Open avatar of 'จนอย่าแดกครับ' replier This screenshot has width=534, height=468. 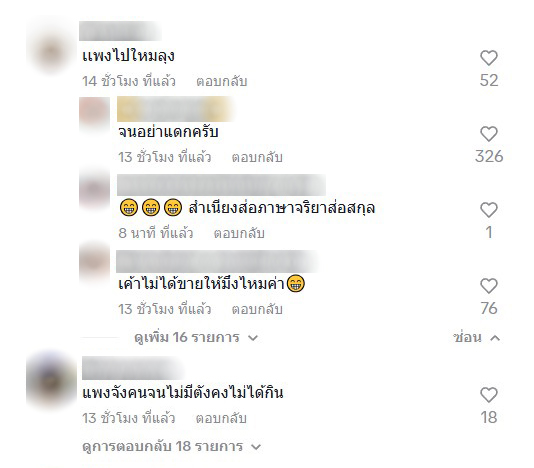[94, 113]
